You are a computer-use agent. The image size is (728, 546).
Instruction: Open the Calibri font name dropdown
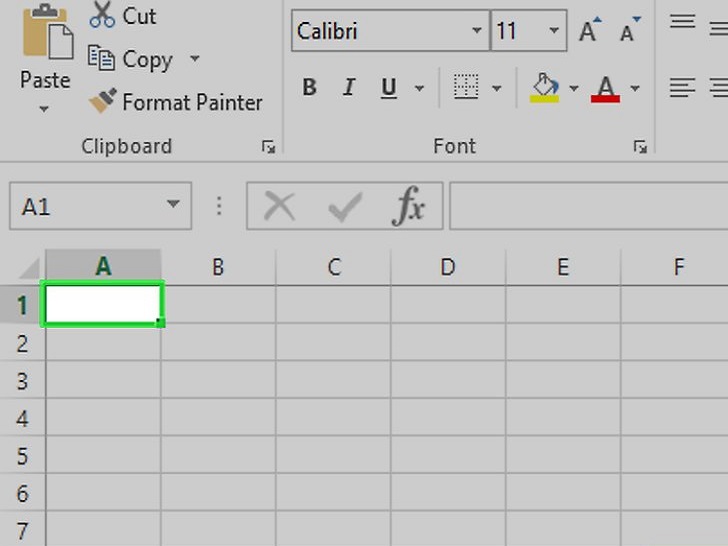(477, 31)
